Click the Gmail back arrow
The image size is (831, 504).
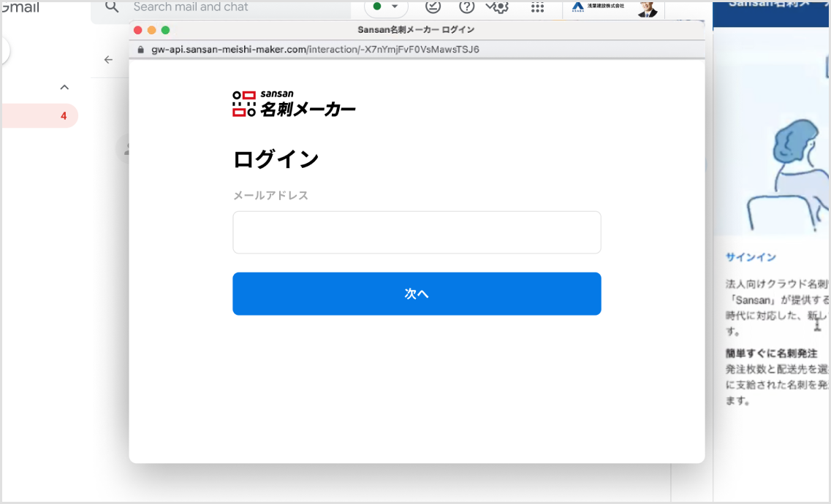coord(109,60)
